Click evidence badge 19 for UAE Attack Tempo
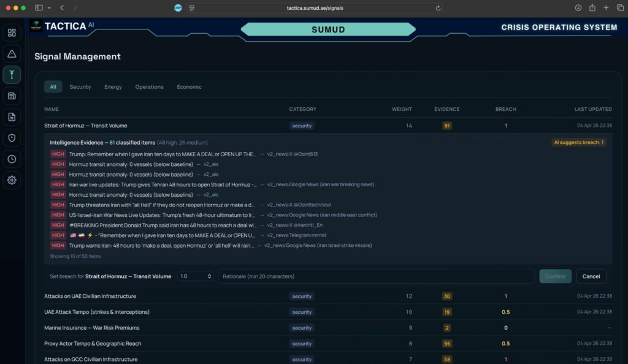Viewport: 628px width, 364px height. (447, 312)
